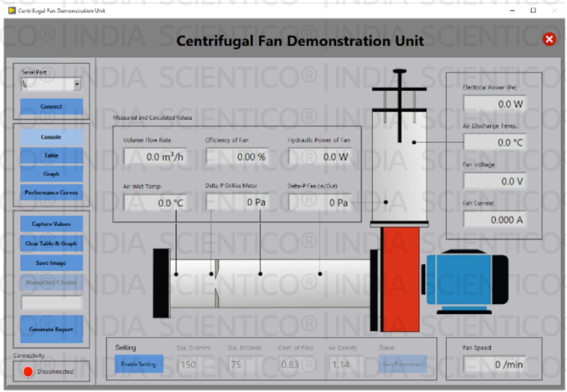567x392 pixels.
Task: Click Capture Values
Action: pyautogui.click(x=52, y=224)
